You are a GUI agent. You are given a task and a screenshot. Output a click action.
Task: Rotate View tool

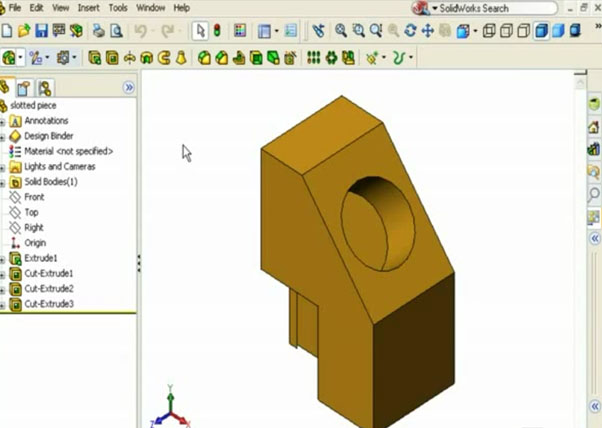(410, 31)
